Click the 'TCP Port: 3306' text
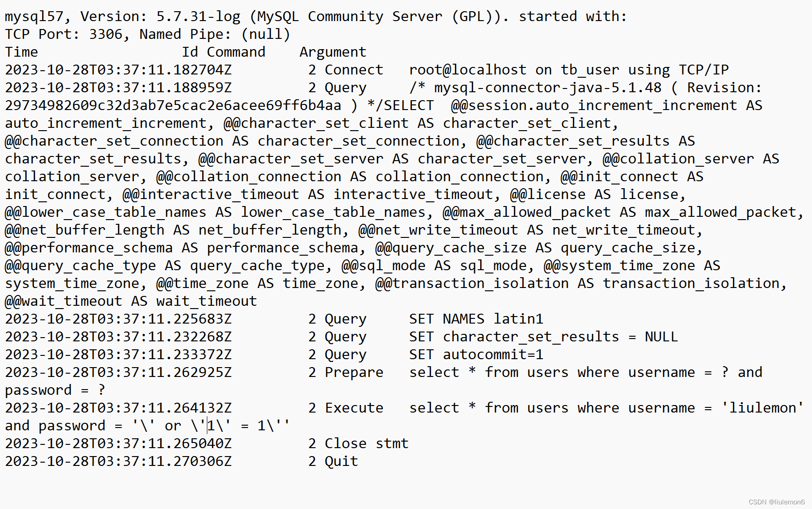This screenshot has width=812, height=509. point(64,34)
